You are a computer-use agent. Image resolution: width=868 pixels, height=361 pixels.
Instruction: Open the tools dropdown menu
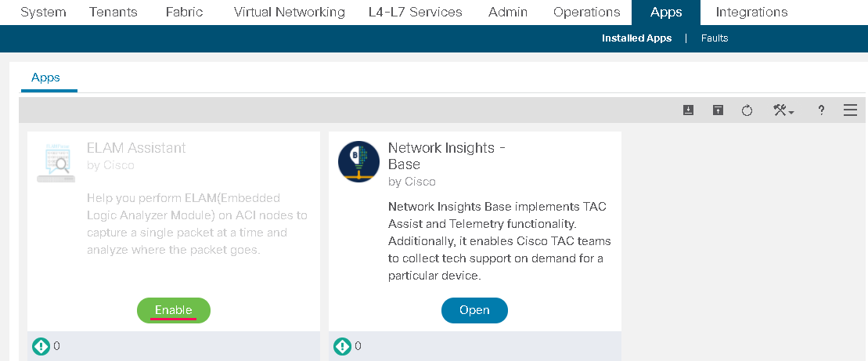pos(783,110)
